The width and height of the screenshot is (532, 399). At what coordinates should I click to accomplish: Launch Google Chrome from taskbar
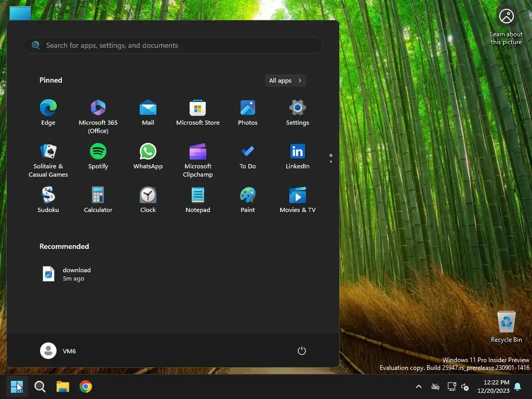86,387
